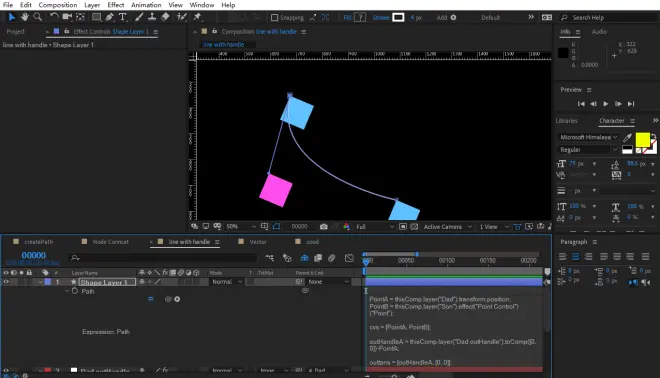
Task: Select the Brush tool
Action: pyautogui.click(x=139, y=17)
